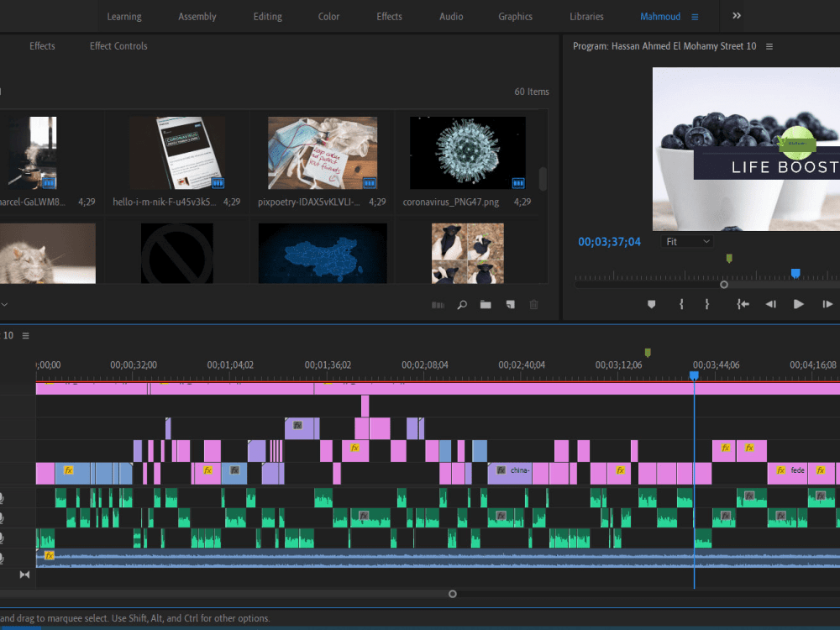Open the Effects panel tab

tap(42, 46)
